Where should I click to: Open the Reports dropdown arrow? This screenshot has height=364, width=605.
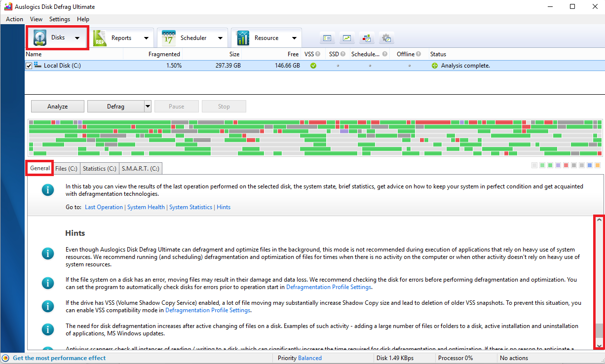coord(146,38)
